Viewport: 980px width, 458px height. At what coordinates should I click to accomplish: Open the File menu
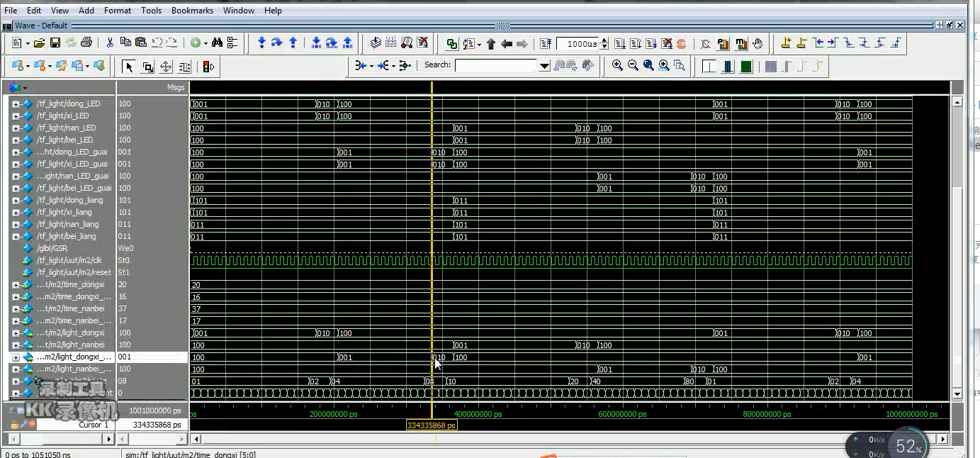(11, 11)
